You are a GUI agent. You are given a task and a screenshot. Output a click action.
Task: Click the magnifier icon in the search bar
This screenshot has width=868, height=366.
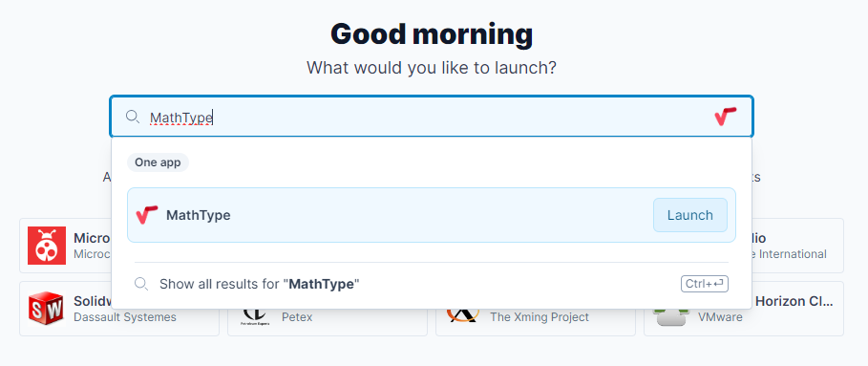click(x=133, y=117)
